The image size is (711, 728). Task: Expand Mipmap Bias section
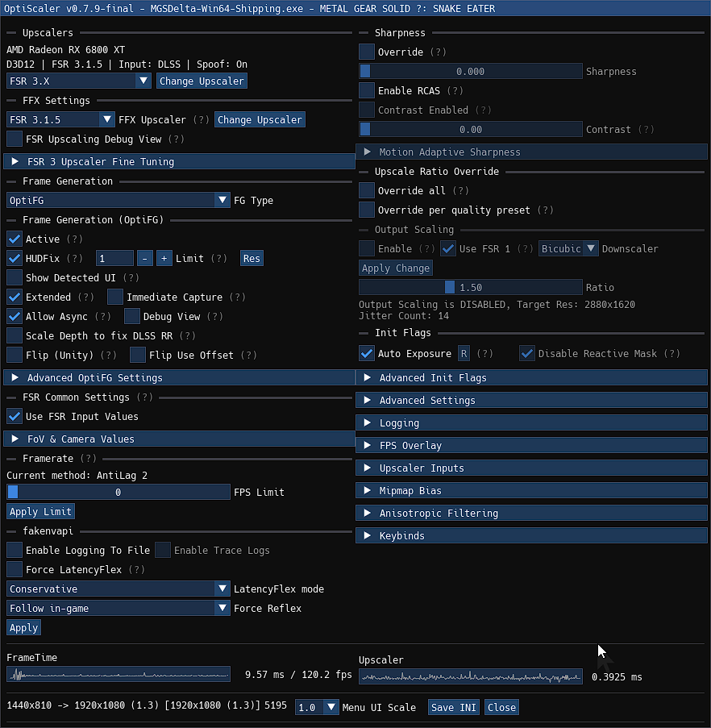point(531,490)
